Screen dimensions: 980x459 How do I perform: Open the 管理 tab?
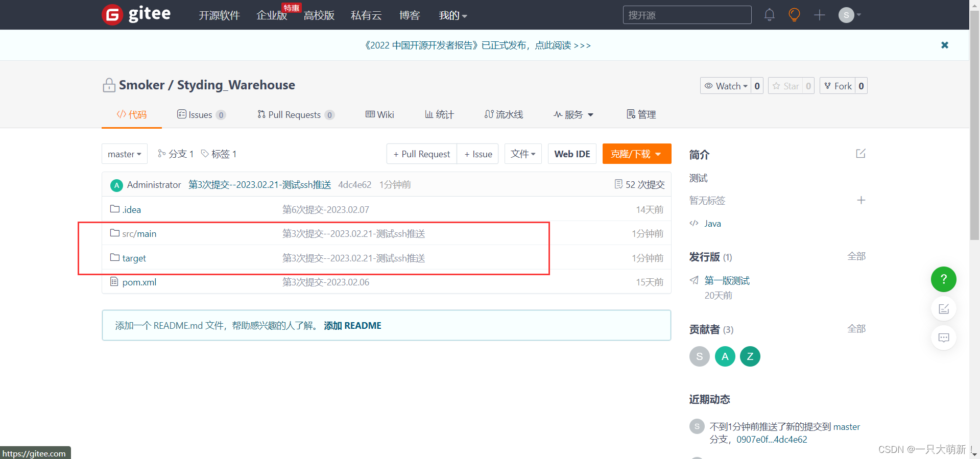(x=641, y=114)
